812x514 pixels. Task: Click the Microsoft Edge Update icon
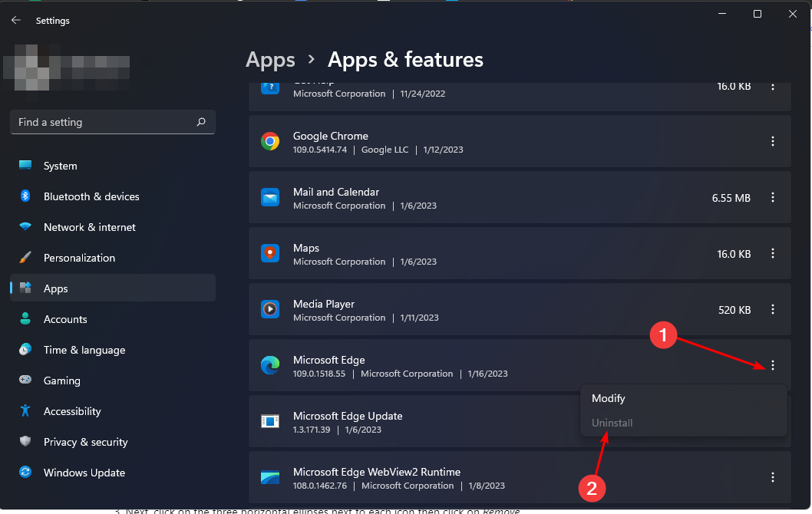point(270,421)
